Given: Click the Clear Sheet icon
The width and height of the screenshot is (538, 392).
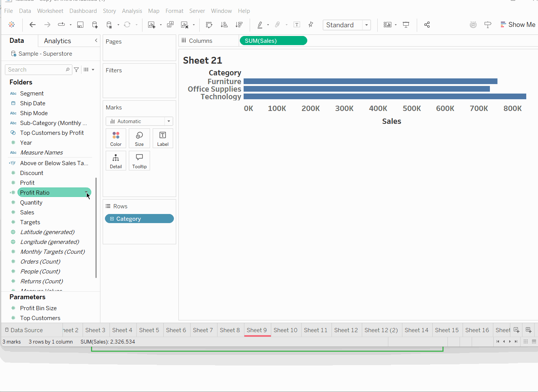Looking at the screenshot, I should tap(185, 25).
